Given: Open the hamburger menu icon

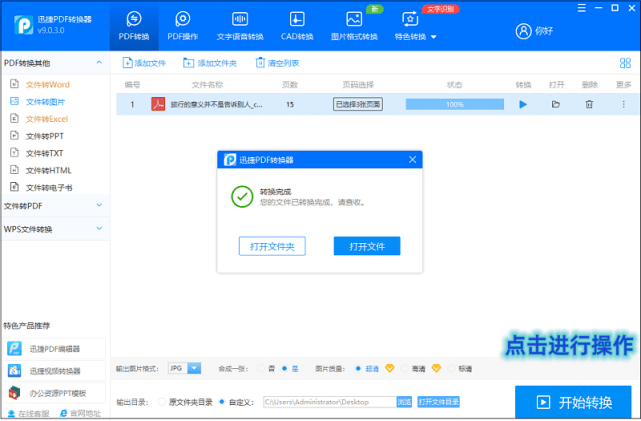Looking at the screenshot, I should [x=581, y=8].
